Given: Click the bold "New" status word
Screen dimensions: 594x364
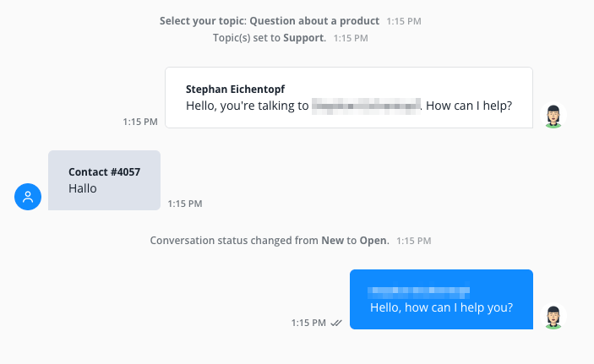Looking at the screenshot, I should point(332,241).
